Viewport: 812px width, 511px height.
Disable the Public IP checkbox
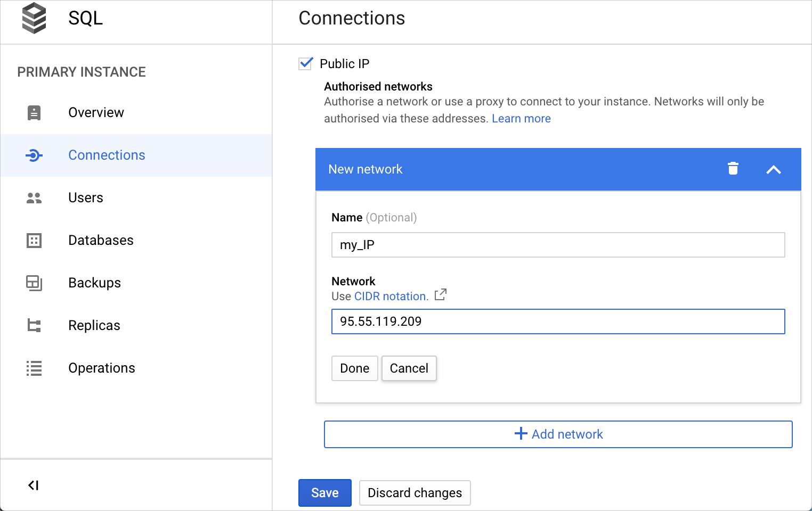(x=305, y=63)
